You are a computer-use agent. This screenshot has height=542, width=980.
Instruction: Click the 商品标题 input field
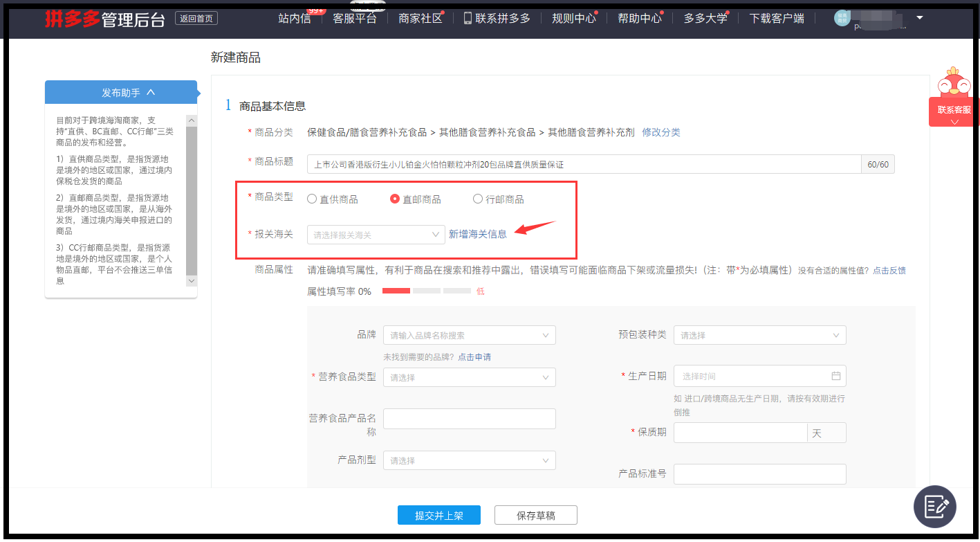pos(584,164)
